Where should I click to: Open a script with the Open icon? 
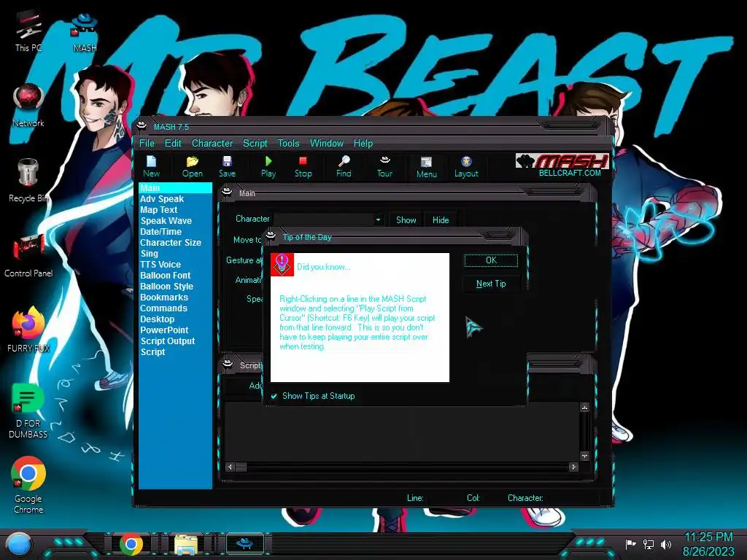[x=192, y=167]
